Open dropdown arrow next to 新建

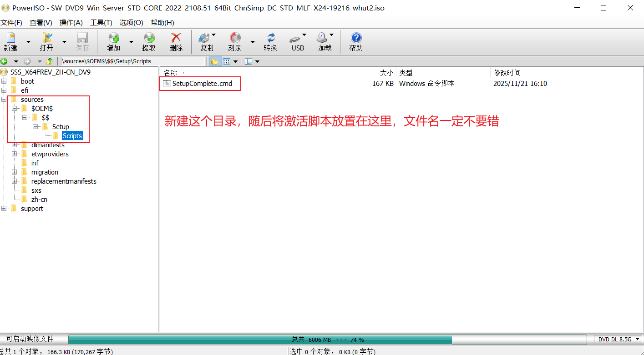(28, 42)
